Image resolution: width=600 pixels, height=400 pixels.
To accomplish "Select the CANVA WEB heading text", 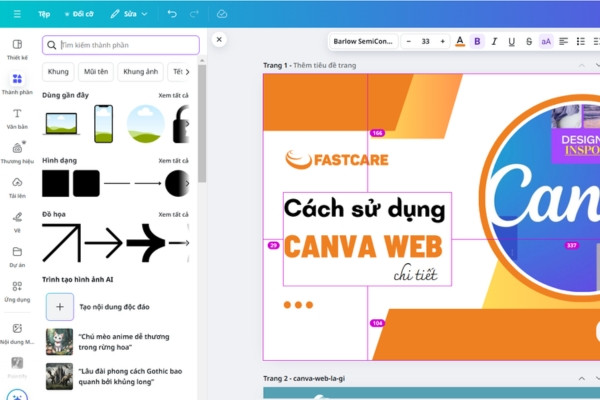I will [364, 247].
